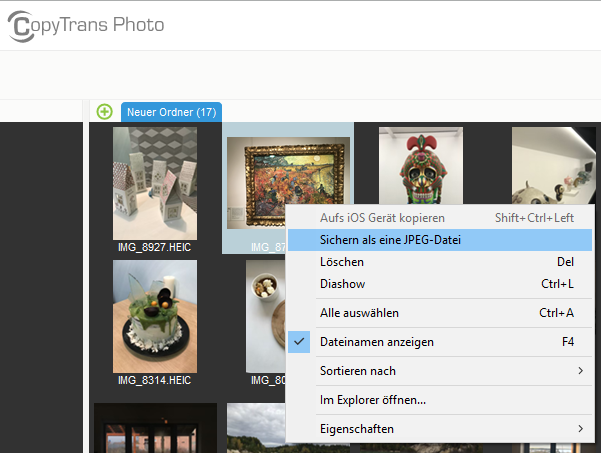Choose Aufs iOS Gerät kopieren from menu
The image size is (601, 453).
(440, 218)
